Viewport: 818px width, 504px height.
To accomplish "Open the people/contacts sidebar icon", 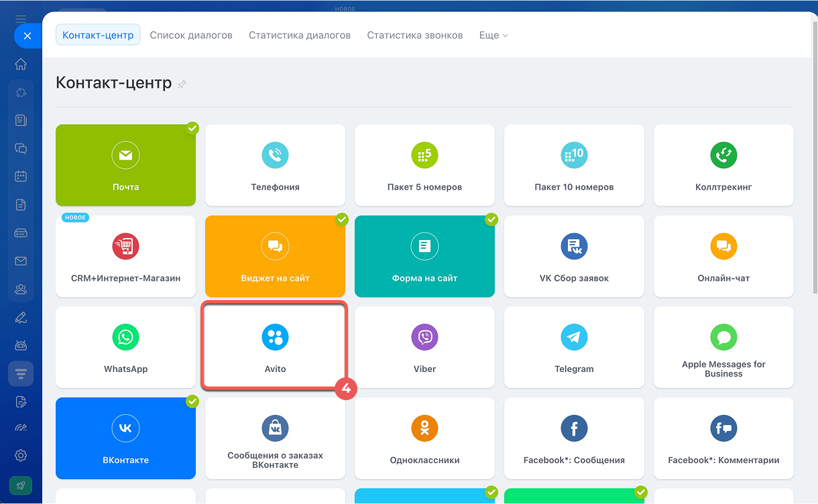I will pyautogui.click(x=21, y=290).
